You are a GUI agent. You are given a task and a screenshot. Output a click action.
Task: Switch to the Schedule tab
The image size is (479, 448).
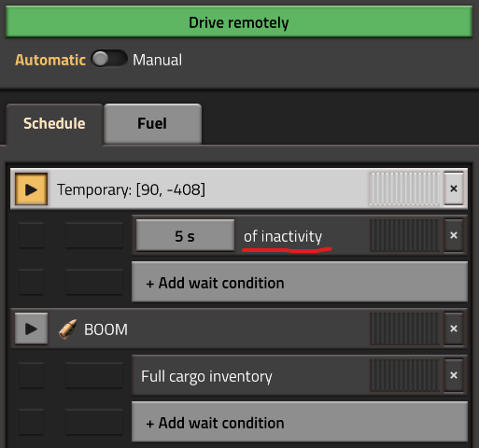click(54, 124)
